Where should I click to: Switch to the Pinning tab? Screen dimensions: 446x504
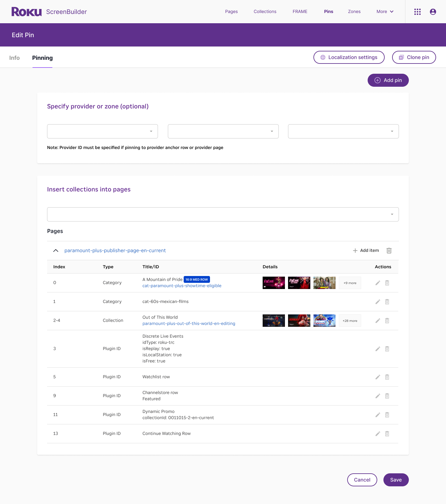42,58
